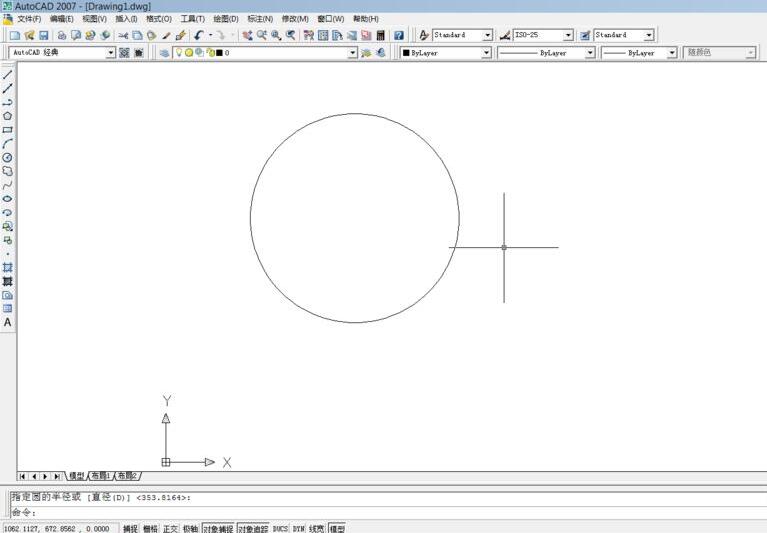
Task: Click the Undo arrow icon
Action: pos(199,35)
